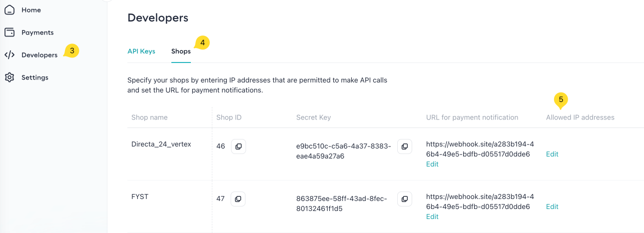This screenshot has width=644, height=233.
Task: Edit notification URL for FYST shop
Action: (432, 216)
